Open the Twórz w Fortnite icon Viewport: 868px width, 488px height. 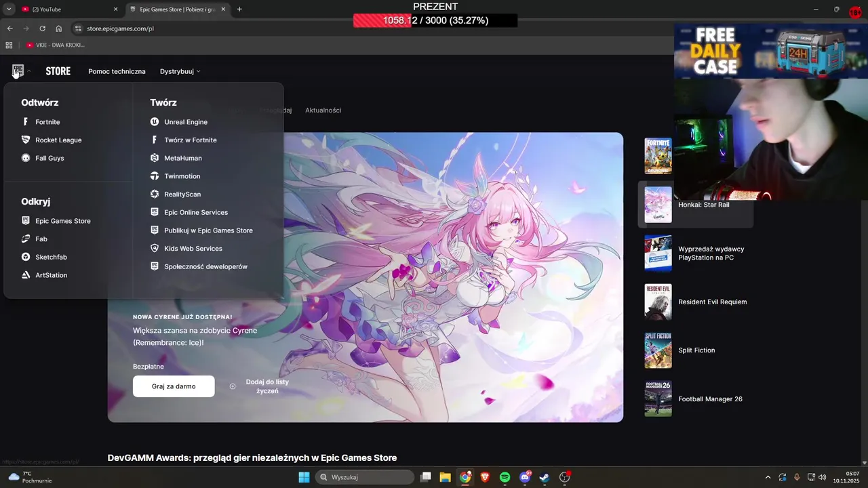click(155, 140)
